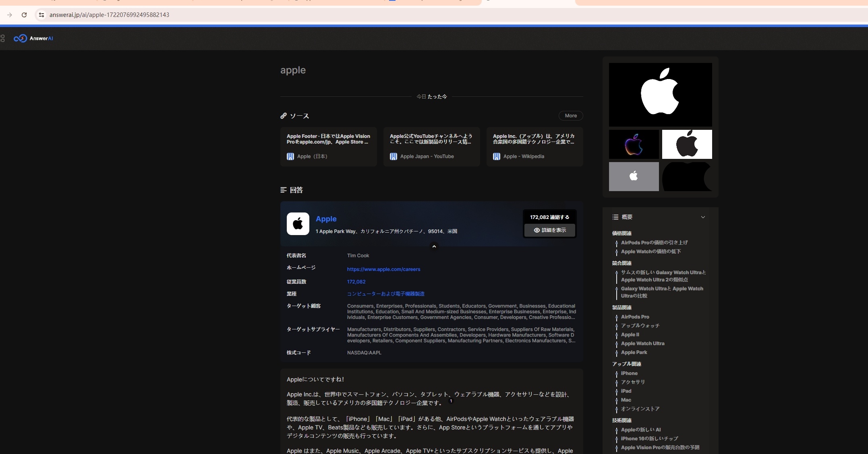This screenshot has width=868, height=454.
Task: Open the grid menu icon beside AnswerAI logo
Action: click(2, 38)
